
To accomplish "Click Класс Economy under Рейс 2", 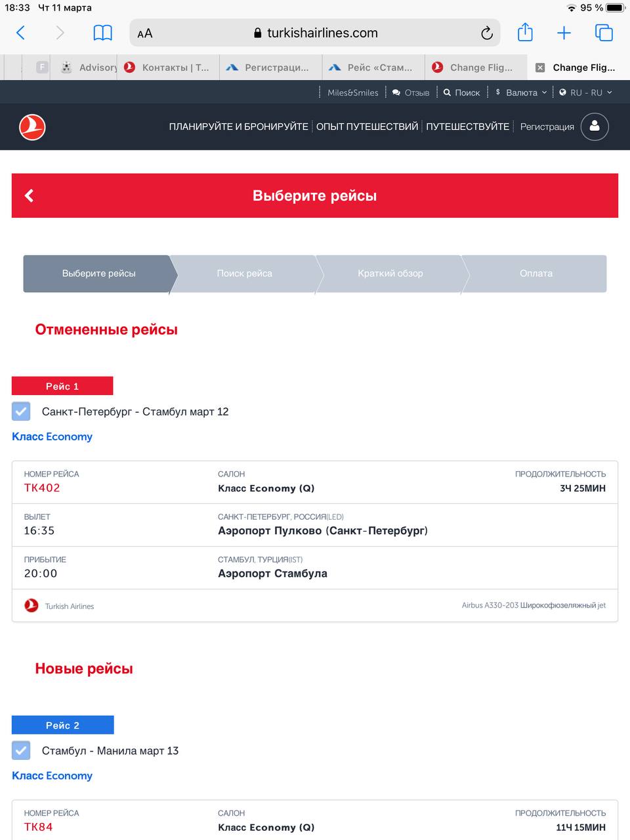I will coord(52,776).
